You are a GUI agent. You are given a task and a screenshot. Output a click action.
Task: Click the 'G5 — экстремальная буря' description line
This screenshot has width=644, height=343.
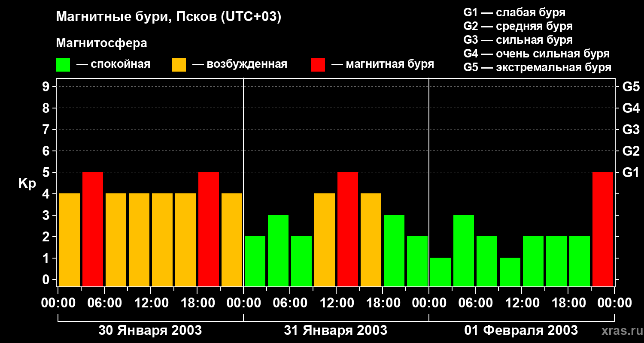[538, 67]
